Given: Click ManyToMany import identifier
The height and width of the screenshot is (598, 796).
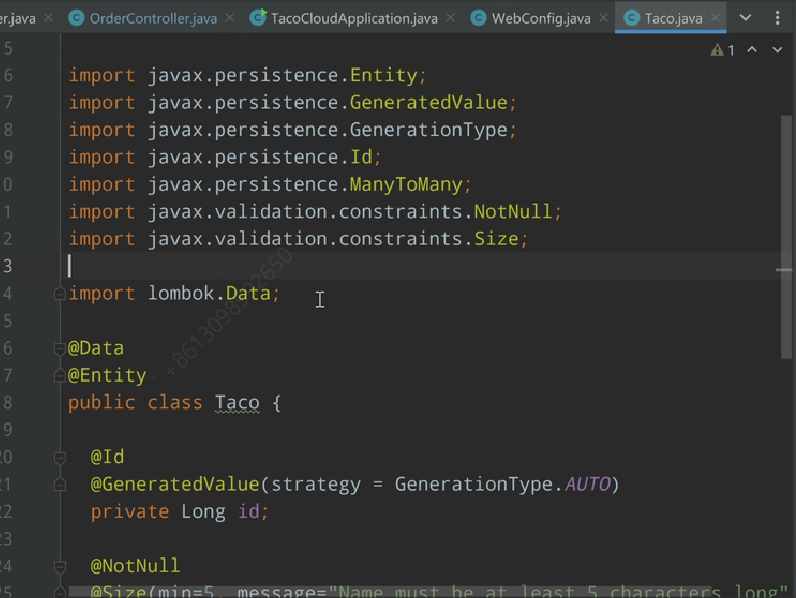Looking at the screenshot, I should coord(406,185).
